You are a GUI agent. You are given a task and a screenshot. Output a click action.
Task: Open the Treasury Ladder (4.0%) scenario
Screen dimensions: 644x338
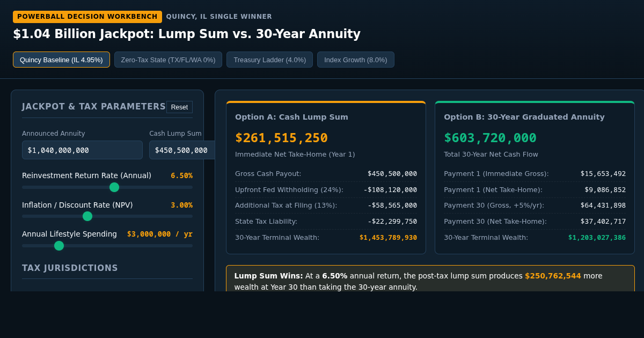(269, 60)
